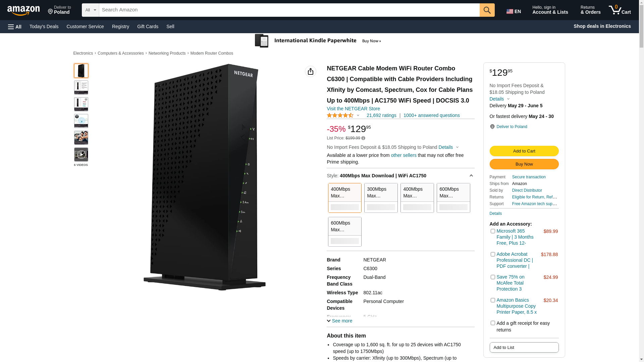Open Today's Deals in navigation bar
This screenshot has height=362, width=644.
coord(44,26)
